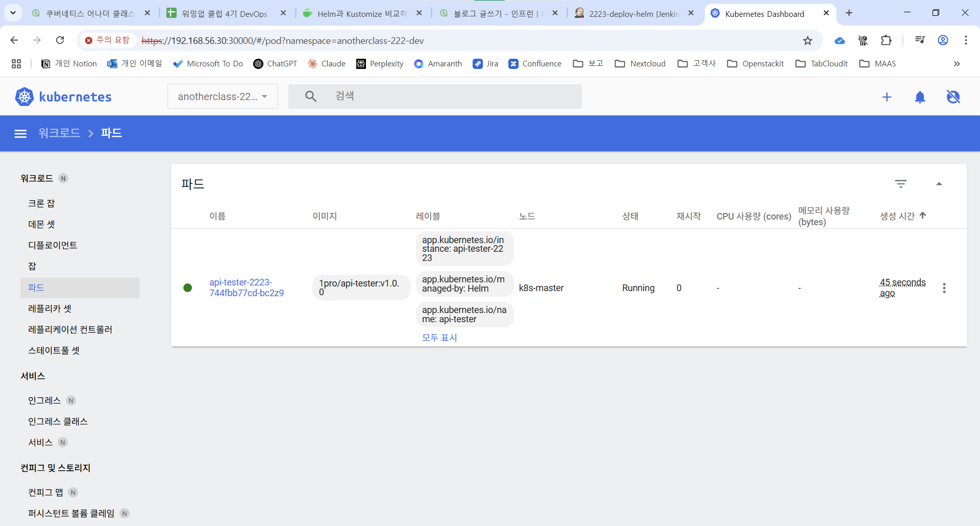Open 인그레스 클래스 in the sidebar
Screen dimensions: 980x526
point(58,421)
